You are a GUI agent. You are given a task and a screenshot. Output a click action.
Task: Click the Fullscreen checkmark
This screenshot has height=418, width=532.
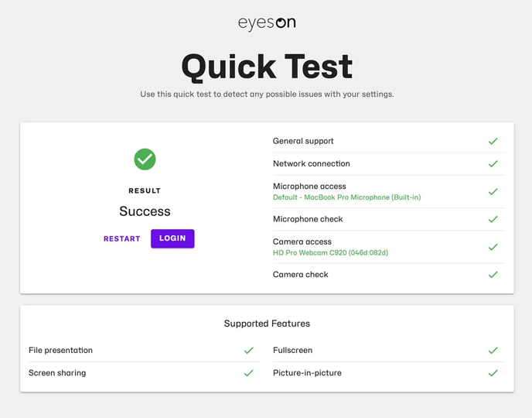[493, 350]
